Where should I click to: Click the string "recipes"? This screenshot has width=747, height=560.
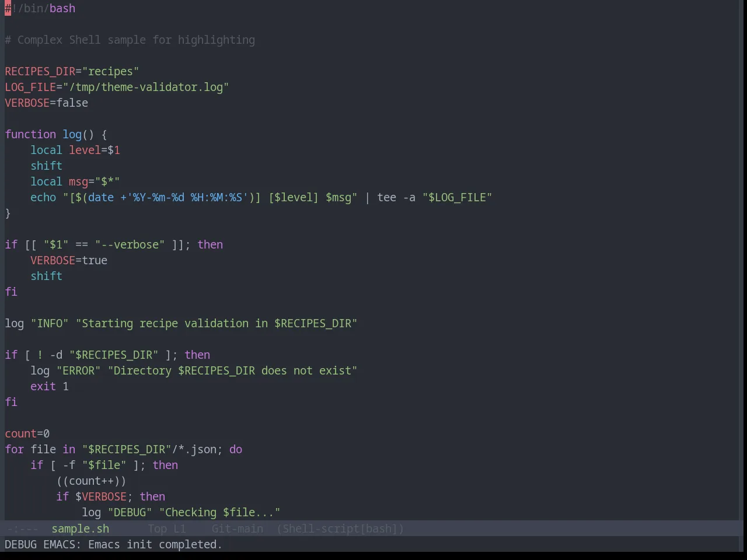point(110,71)
